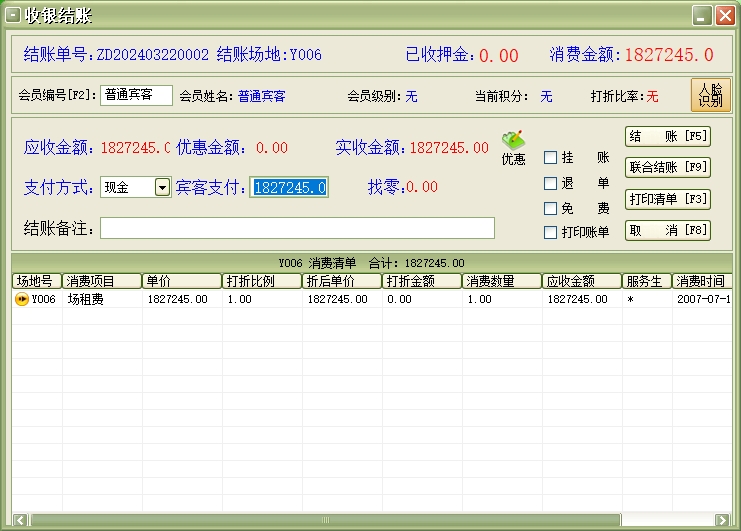This screenshot has width=741, height=531.
Task: Enable the 挂账 checkbox
Action: (550, 157)
